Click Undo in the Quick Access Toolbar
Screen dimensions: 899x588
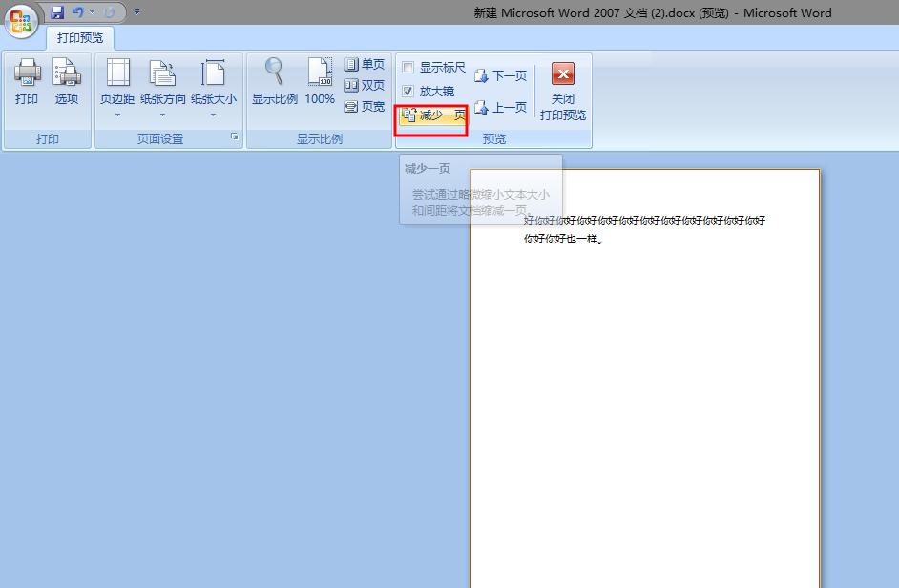[x=77, y=10]
